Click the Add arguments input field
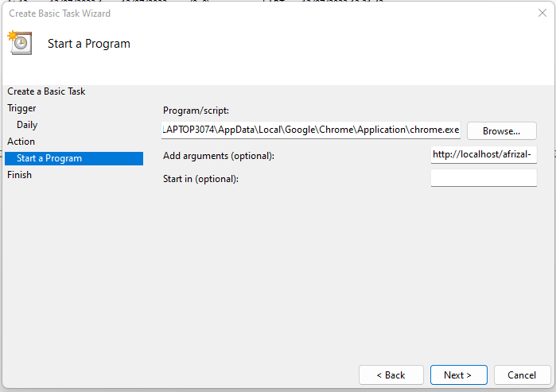Viewport: 556px width, 392px height. (484, 154)
